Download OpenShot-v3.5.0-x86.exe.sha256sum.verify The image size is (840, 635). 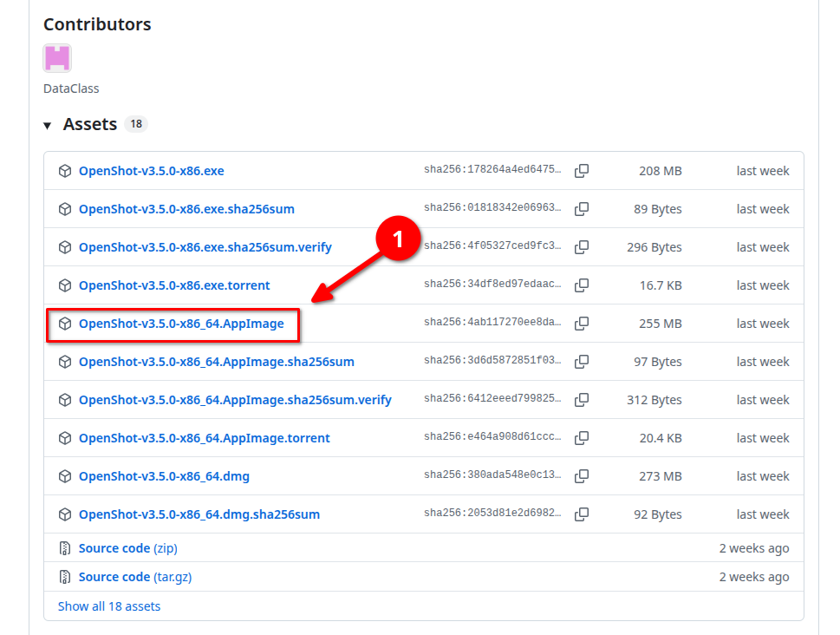205,247
